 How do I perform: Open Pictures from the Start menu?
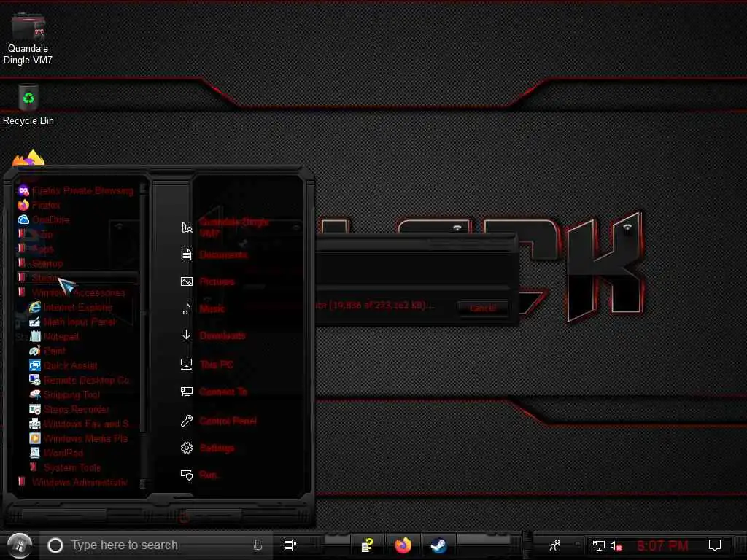tap(208, 281)
